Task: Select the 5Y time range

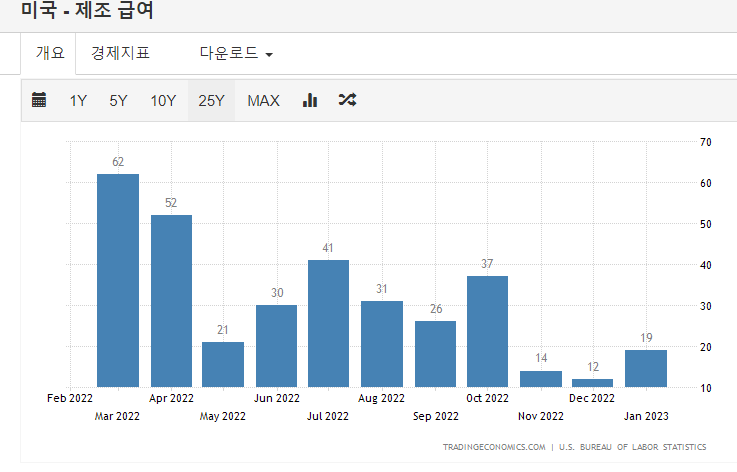Action: click(x=118, y=101)
